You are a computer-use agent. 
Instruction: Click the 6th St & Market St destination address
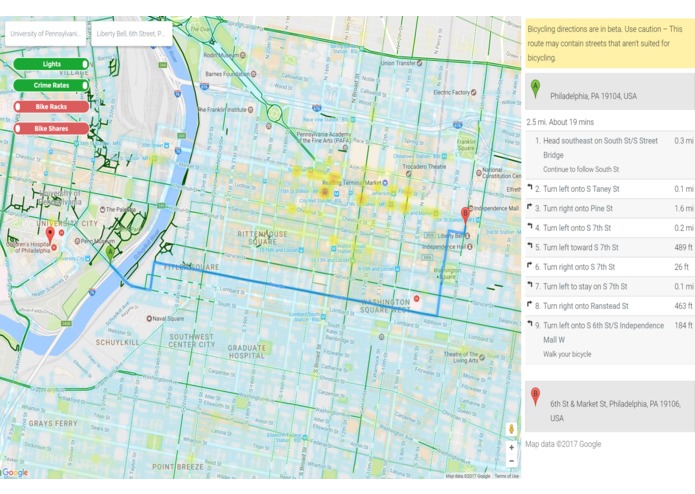pyautogui.click(x=615, y=411)
